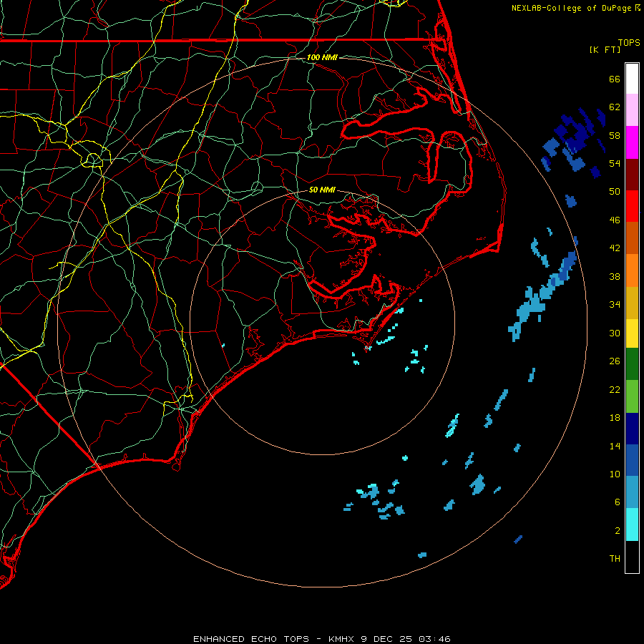This screenshot has width=644, height=644.
Task: Click the [K FT] units label
Action: pos(605,49)
